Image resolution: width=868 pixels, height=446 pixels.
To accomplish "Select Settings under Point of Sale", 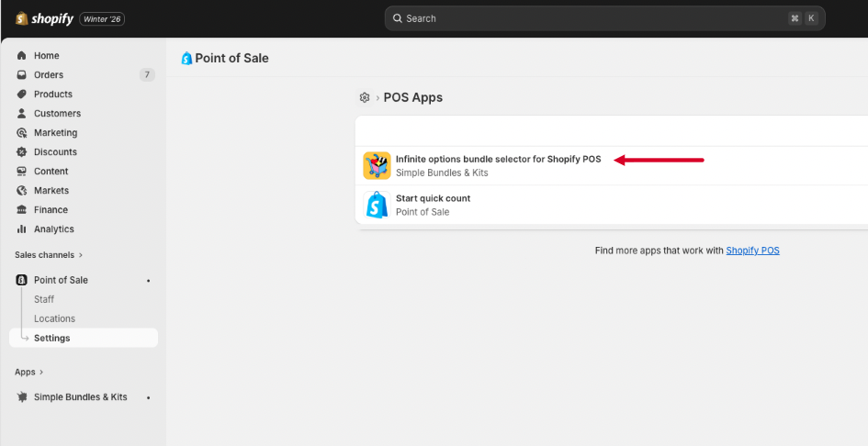I will [84, 338].
